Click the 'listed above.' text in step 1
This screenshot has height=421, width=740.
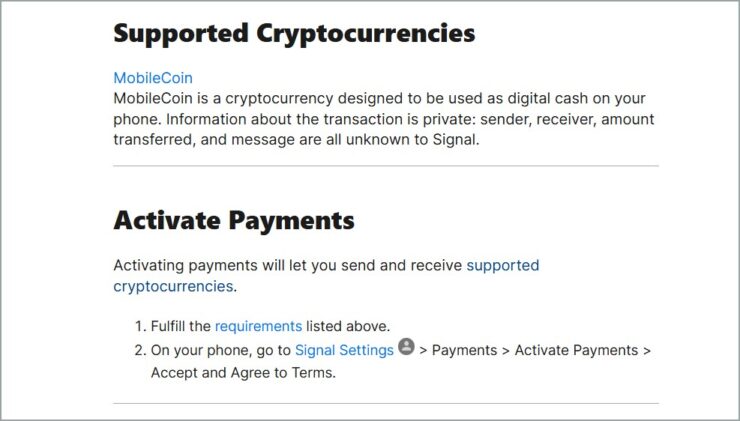[348, 326]
